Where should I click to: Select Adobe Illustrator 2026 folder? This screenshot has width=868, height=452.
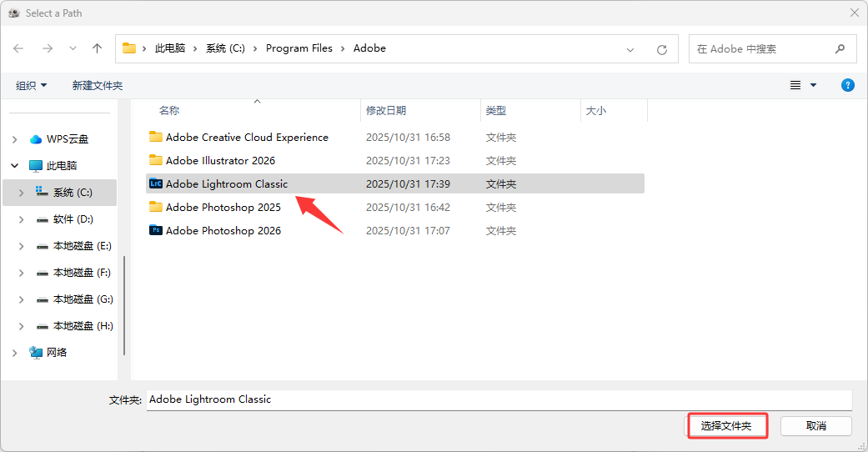[220, 161]
